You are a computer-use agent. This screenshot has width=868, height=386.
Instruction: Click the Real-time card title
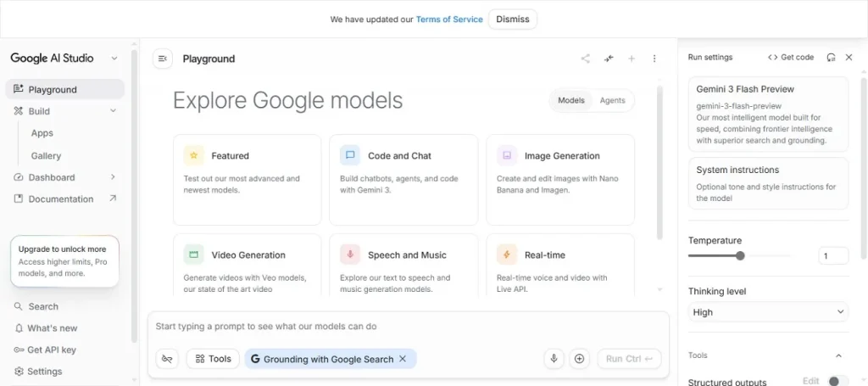[x=545, y=255]
